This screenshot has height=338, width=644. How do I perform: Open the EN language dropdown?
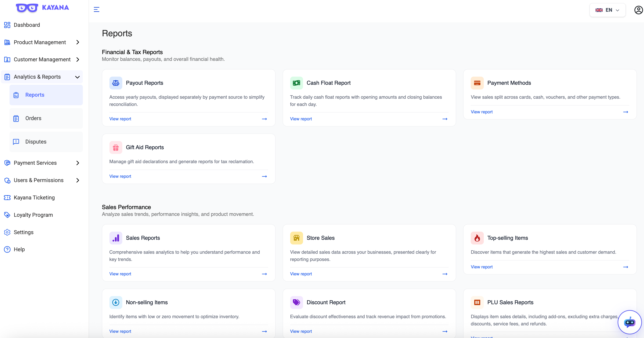(x=607, y=10)
